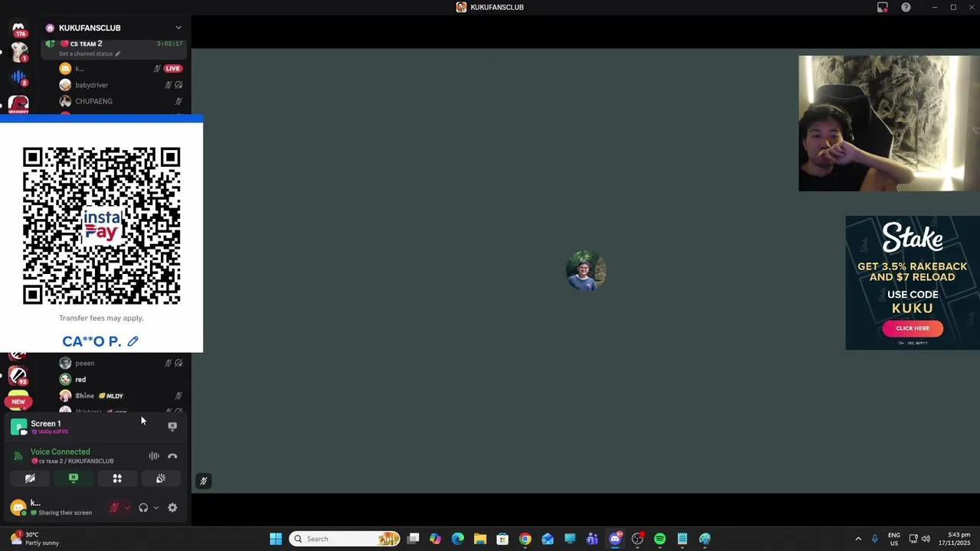Open headphone output options dropdown

156,507
